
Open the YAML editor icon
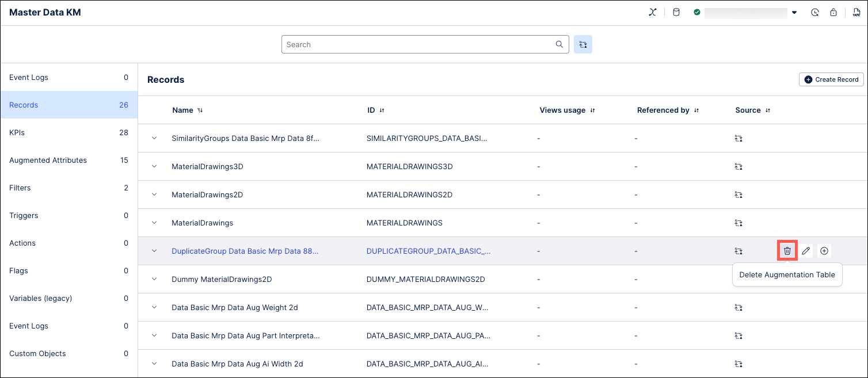pyautogui.click(x=856, y=12)
